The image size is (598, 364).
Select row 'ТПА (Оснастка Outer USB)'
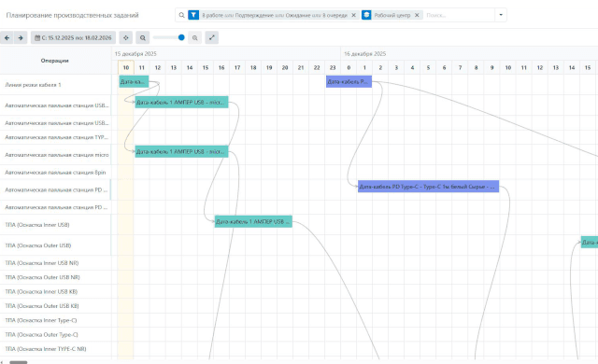(x=56, y=245)
